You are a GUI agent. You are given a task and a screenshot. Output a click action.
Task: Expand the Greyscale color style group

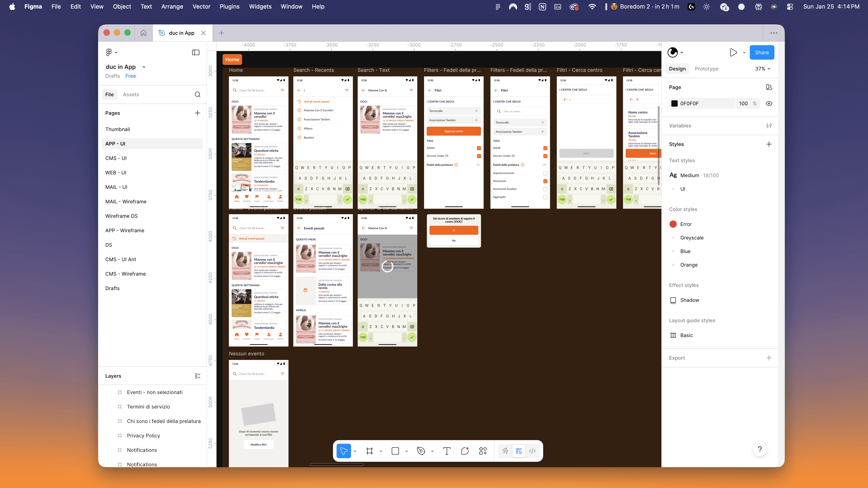click(x=673, y=238)
